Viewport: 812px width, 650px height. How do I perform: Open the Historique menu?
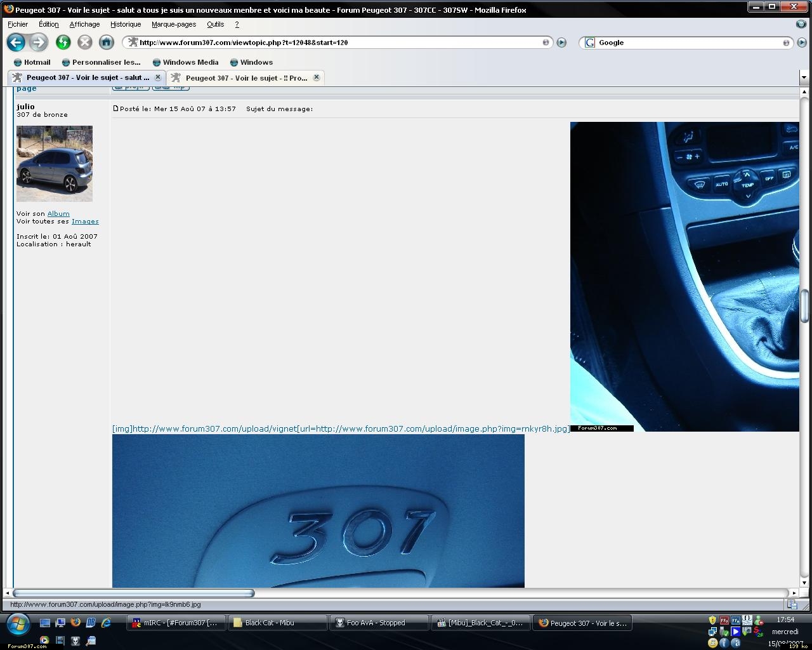(126, 24)
